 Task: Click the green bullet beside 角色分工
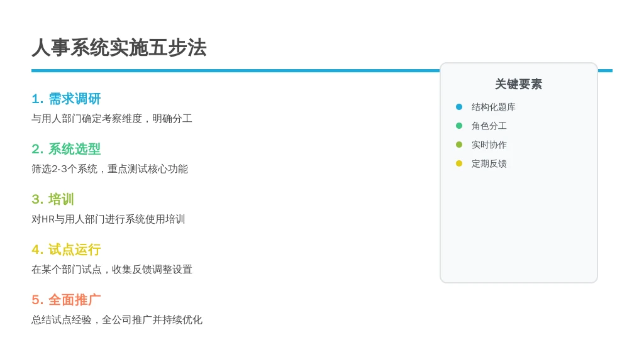[x=459, y=126]
